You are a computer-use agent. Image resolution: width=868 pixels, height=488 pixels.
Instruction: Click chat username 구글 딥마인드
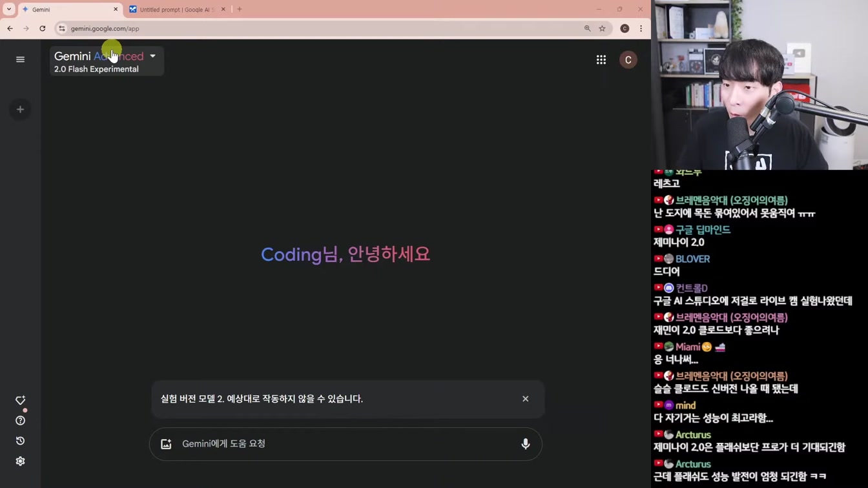coord(703,230)
